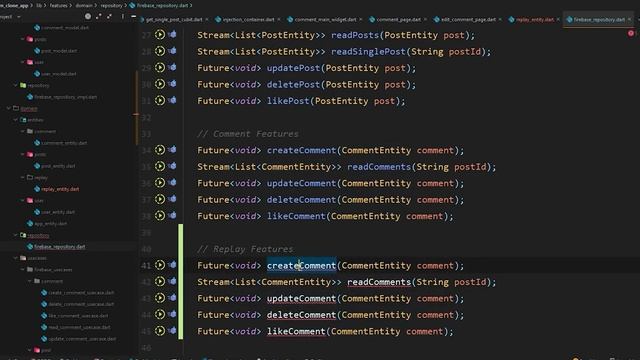Click Select Opened File target icon in project panel
Viewport: 640px width, 360px height.
tap(88, 16)
